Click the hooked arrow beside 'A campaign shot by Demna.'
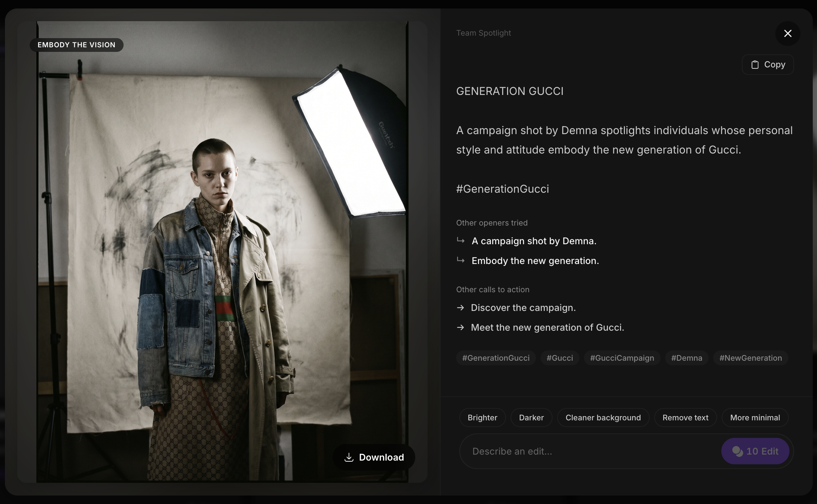Screen dimensions: 817x504 tap(460, 240)
